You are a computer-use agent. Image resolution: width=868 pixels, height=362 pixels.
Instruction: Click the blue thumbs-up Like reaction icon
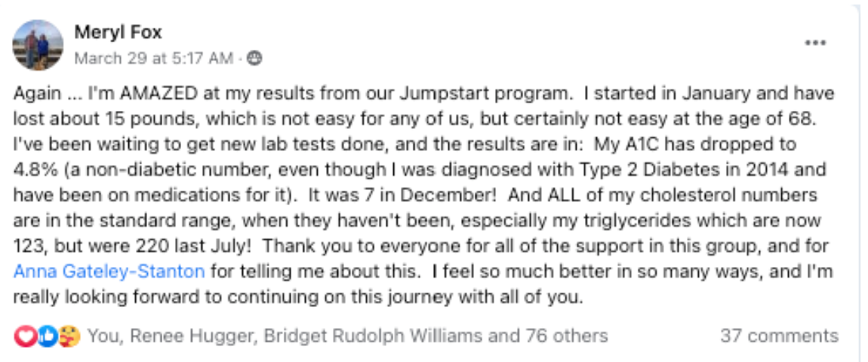click(47, 336)
